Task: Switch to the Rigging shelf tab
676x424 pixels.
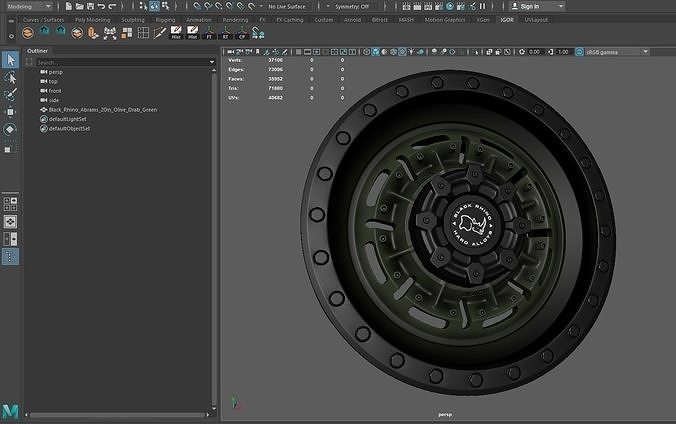Action: (166, 20)
